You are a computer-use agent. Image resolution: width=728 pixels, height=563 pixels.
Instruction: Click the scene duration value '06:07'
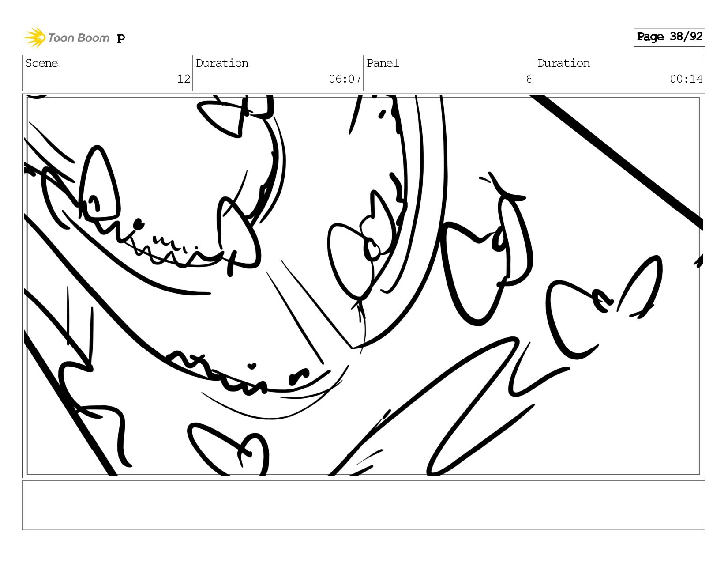(x=345, y=79)
